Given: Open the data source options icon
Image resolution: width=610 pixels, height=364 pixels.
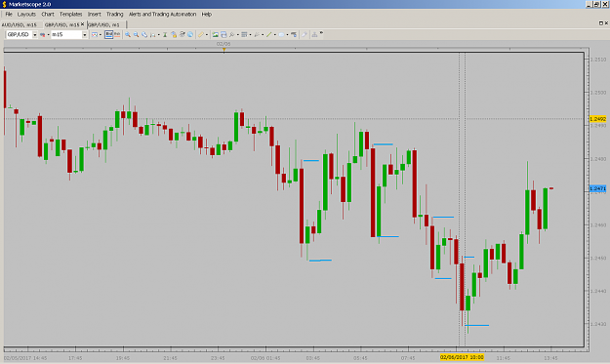Looking at the screenshot, I should coord(42,34).
